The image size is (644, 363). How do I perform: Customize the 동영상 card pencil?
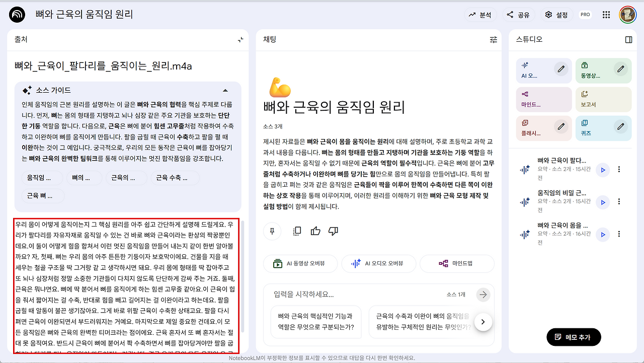coord(621,69)
